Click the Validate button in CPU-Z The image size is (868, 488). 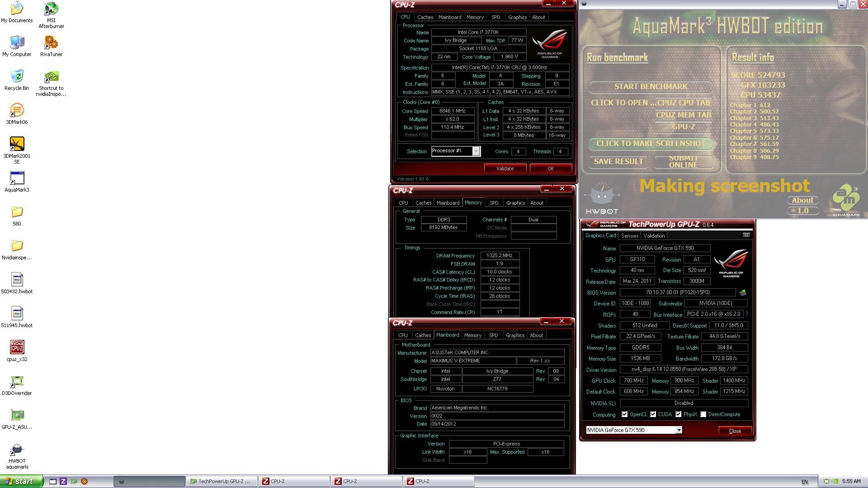point(505,169)
